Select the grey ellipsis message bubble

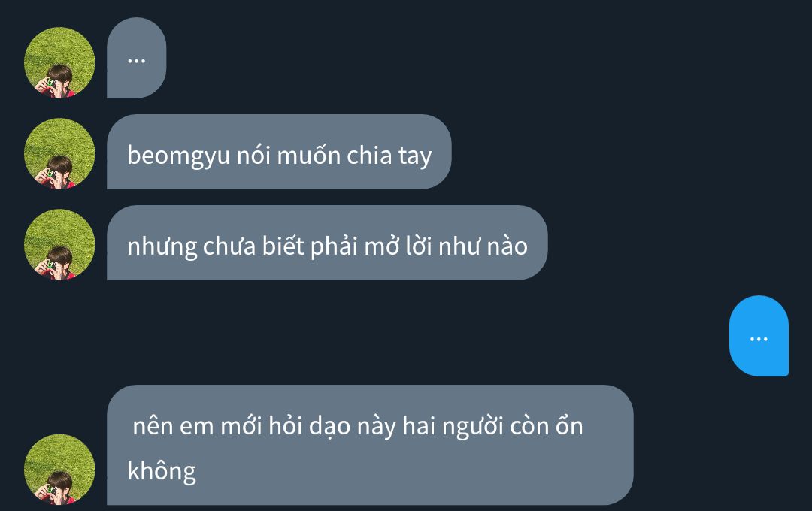click(x=136, y=57)
